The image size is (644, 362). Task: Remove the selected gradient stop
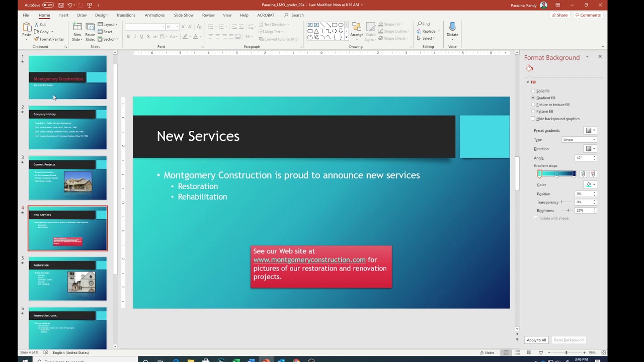pyautogui.click(x=593, y=174)
